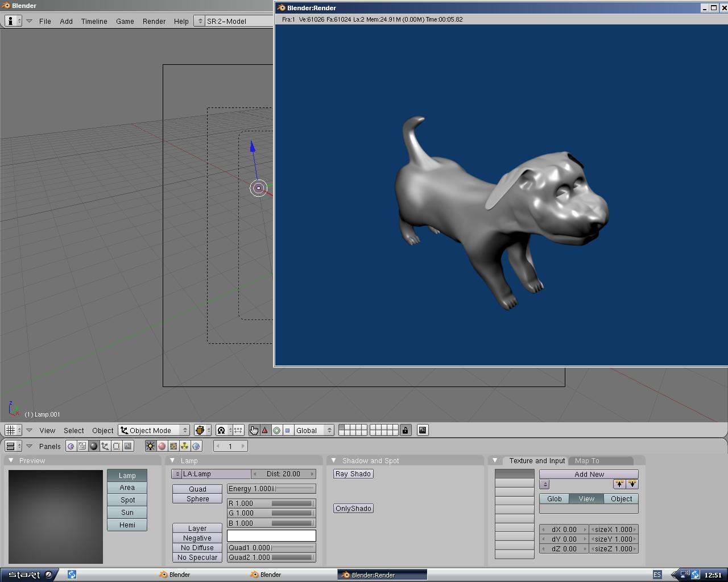Paste texture settings with down-arrow icon

(632, 484)
